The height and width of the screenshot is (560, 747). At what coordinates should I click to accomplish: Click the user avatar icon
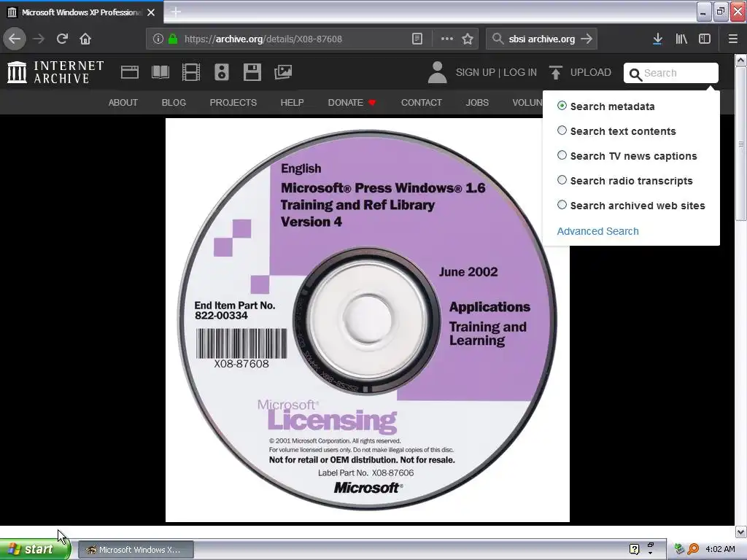[x=438, y=72]
